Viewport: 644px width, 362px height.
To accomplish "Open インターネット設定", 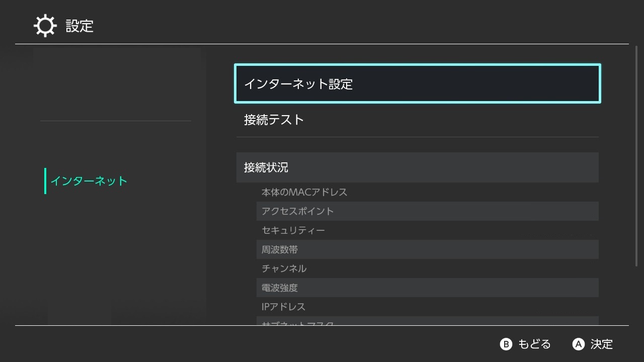I will click(x=418, y=84).
